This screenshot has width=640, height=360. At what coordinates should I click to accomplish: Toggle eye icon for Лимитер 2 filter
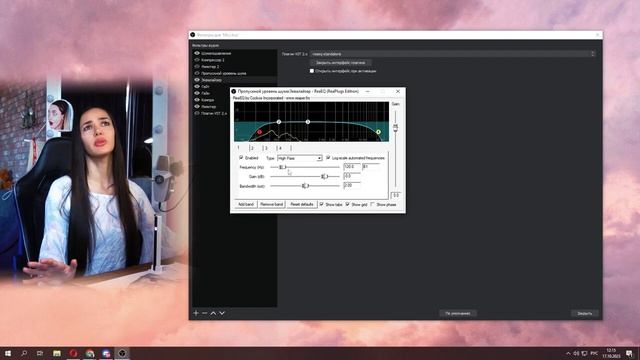tap(197, 67)
